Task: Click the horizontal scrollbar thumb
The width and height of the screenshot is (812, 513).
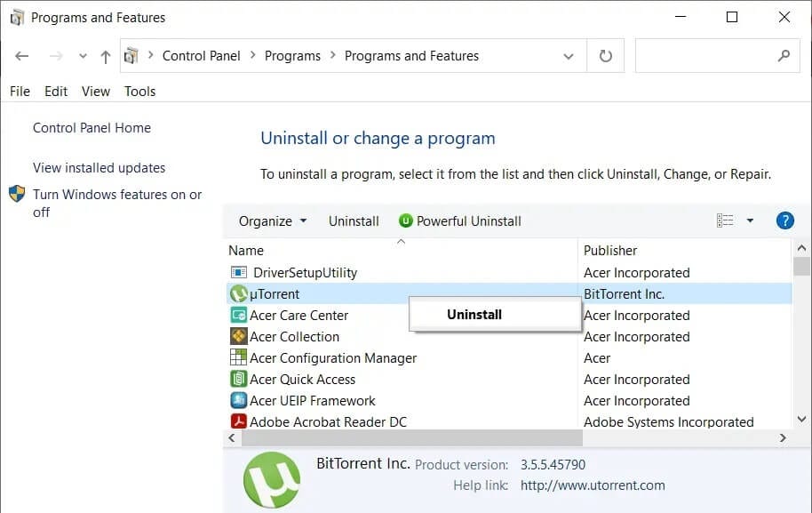Action: (411, 437)
